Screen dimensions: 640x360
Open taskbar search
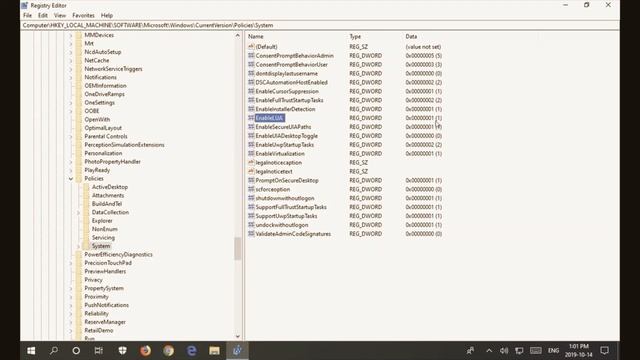tap(53, 351)
